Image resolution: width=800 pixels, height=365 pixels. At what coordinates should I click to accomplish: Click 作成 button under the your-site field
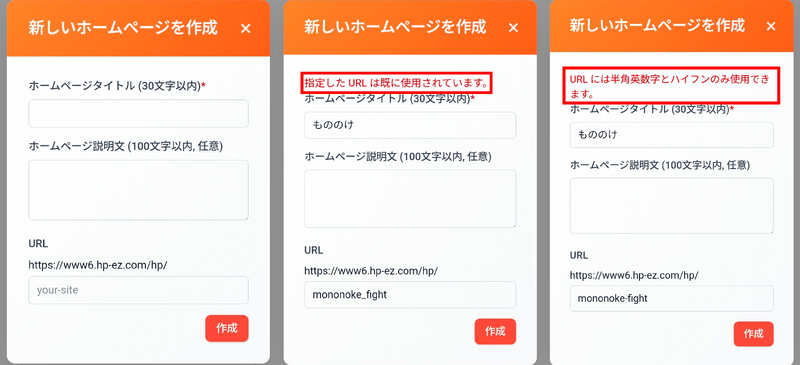tap(227, 328)
